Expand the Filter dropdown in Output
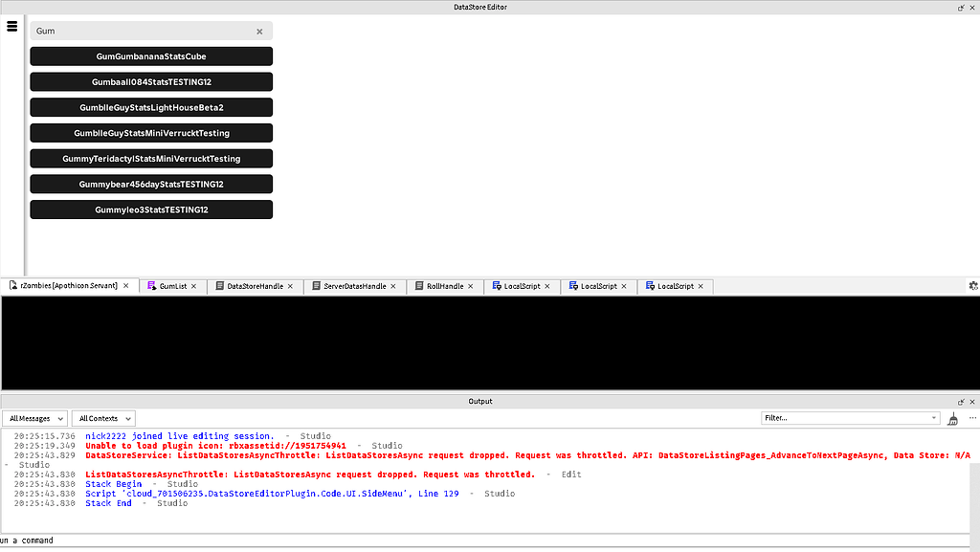This screenshot has height=552, width=980. pos(935,417)
